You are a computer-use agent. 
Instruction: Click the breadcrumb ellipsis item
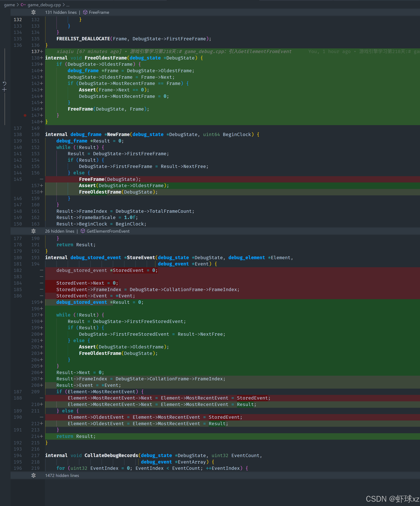68,5
